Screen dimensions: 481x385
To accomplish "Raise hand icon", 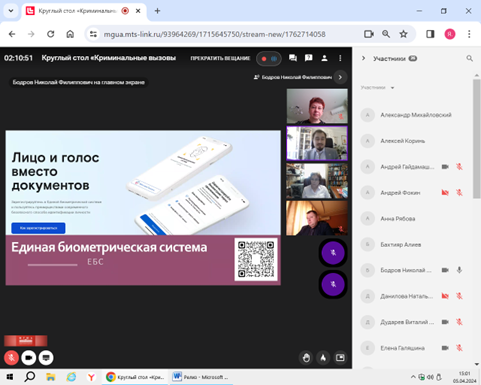I will 306,358.
